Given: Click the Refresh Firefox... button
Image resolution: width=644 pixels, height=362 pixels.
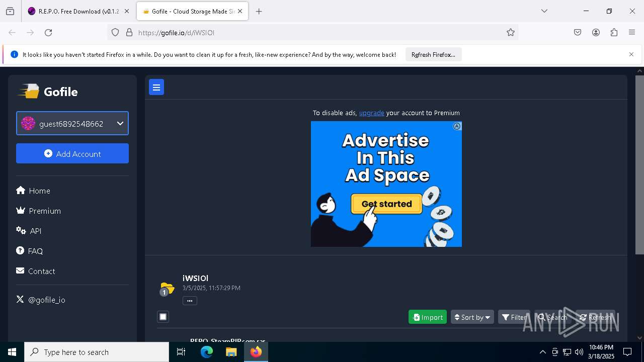Looking at the screenshot, I should click(433, 54).
